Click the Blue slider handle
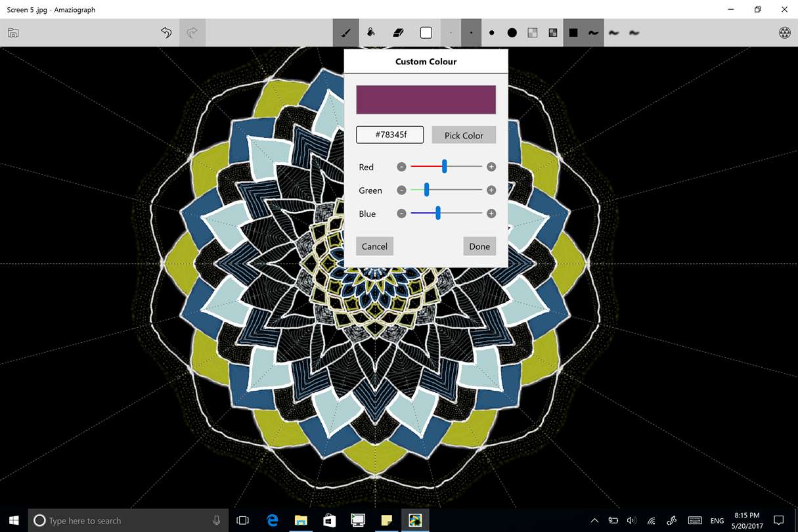Viewport: 798px width, 532px height. tap(438, 213)
